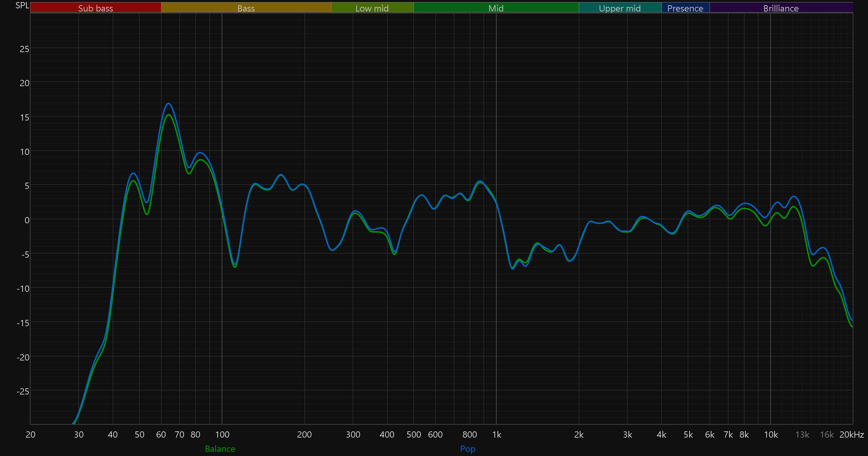Click the 25 dB level label

pos(24,49)
